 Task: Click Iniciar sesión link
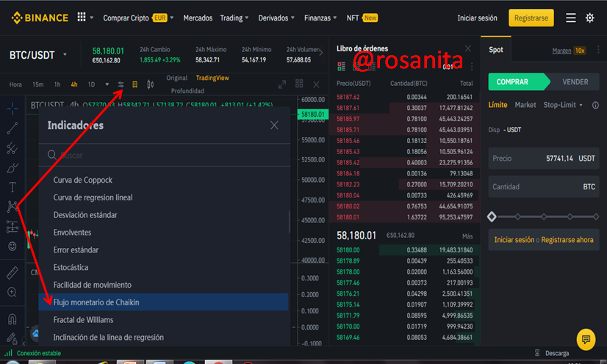click(477, 18)
